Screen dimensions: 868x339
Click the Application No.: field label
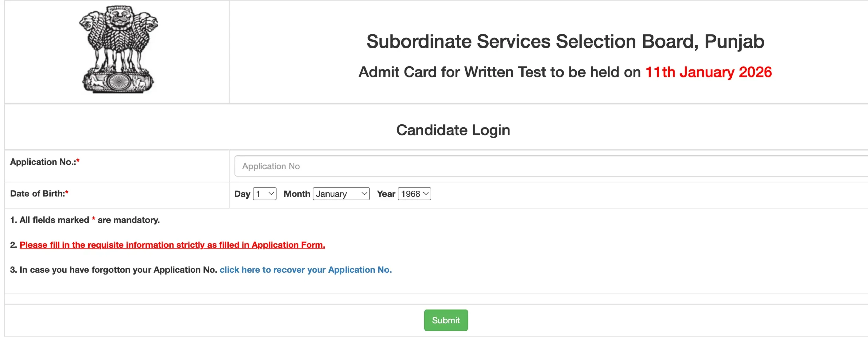[43, 162]
